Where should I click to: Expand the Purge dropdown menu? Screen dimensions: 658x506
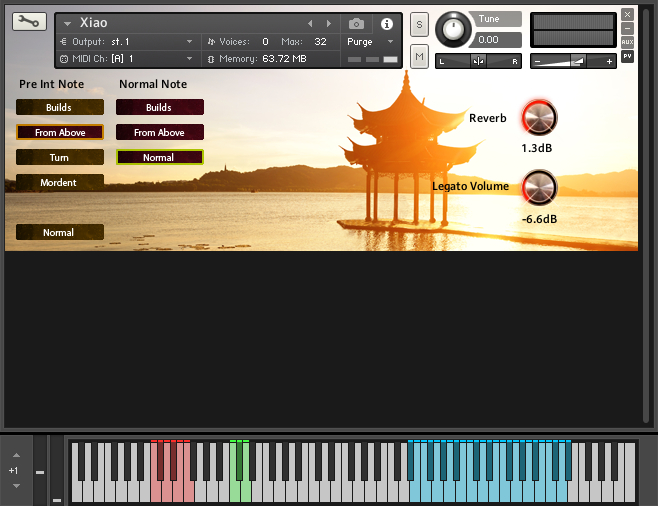[390, 42]
